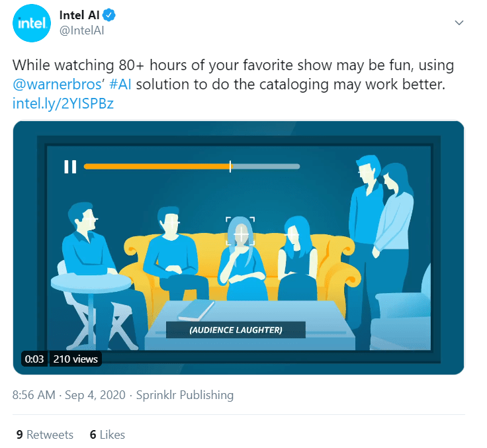
Task: Open the Intel AI display name
Action: 79,15
